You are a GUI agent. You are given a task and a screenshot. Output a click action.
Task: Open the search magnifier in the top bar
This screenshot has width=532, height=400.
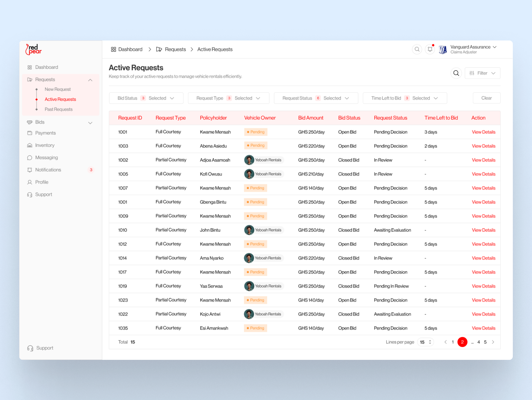pyautogui.click(x=417, y=49)
